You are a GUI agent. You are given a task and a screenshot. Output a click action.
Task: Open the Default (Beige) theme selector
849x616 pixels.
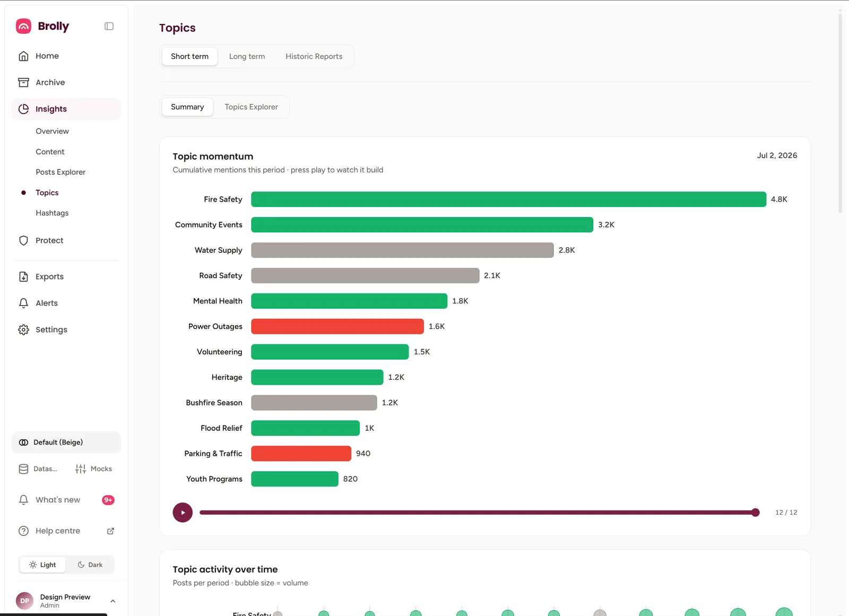(x=66, y=443)
